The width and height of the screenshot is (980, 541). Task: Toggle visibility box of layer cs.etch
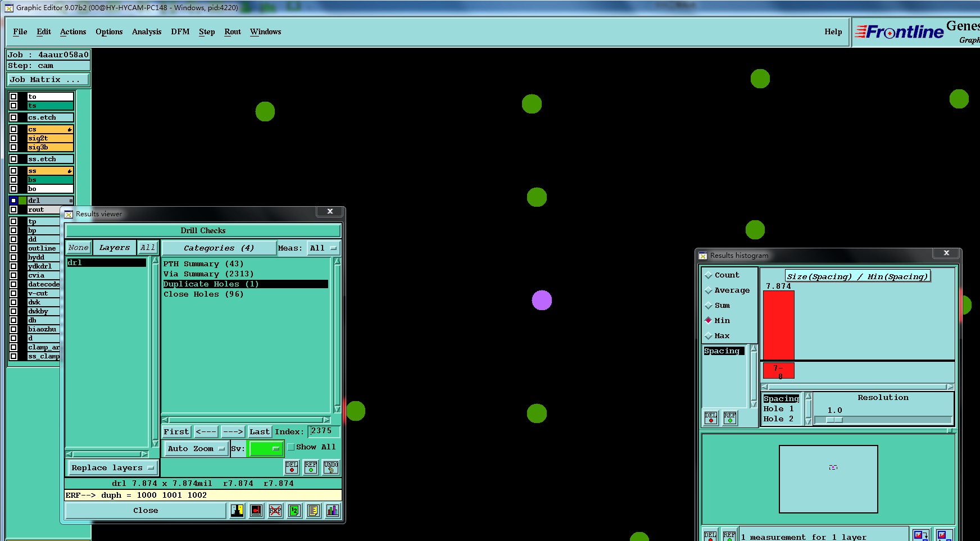coord(13,117)
